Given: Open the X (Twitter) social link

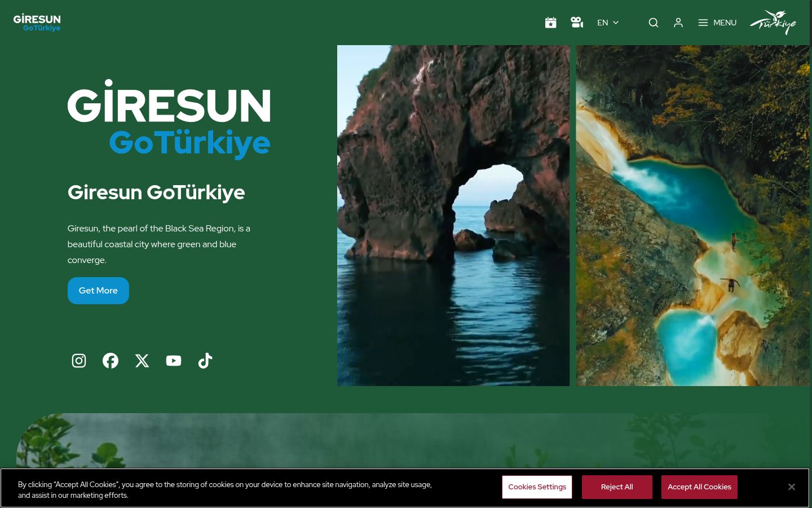Looking at the screenshot, I should pos(142,361).
